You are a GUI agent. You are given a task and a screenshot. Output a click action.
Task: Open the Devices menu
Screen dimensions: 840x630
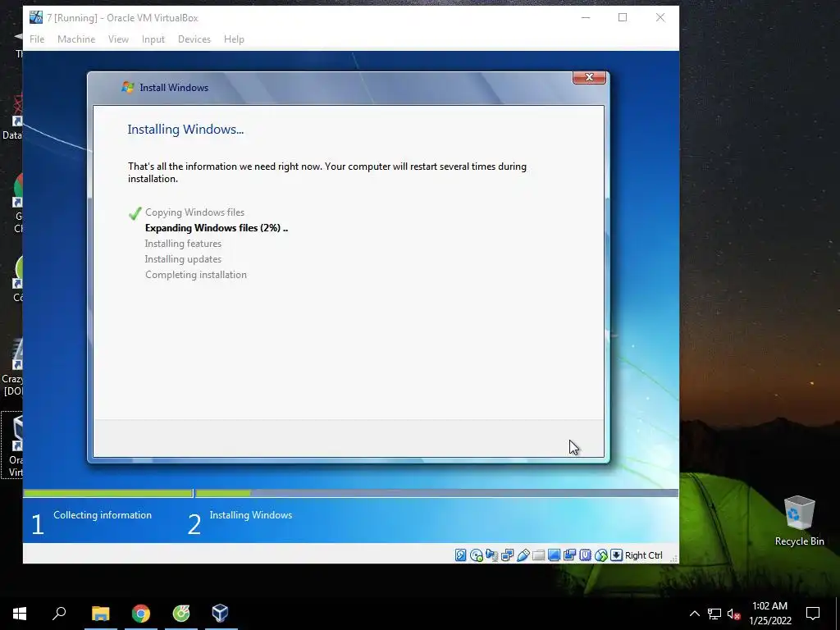click(x=194, y=39)
